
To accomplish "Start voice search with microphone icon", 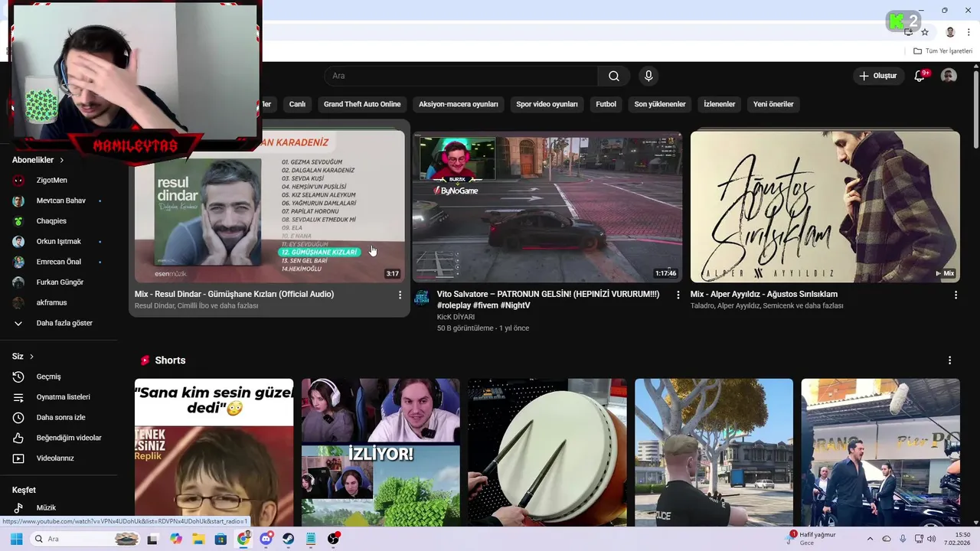I will (x=648, y=76).
